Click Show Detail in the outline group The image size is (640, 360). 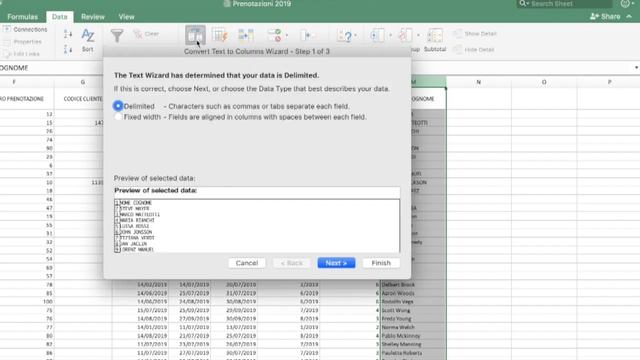(x=475, y=33)
